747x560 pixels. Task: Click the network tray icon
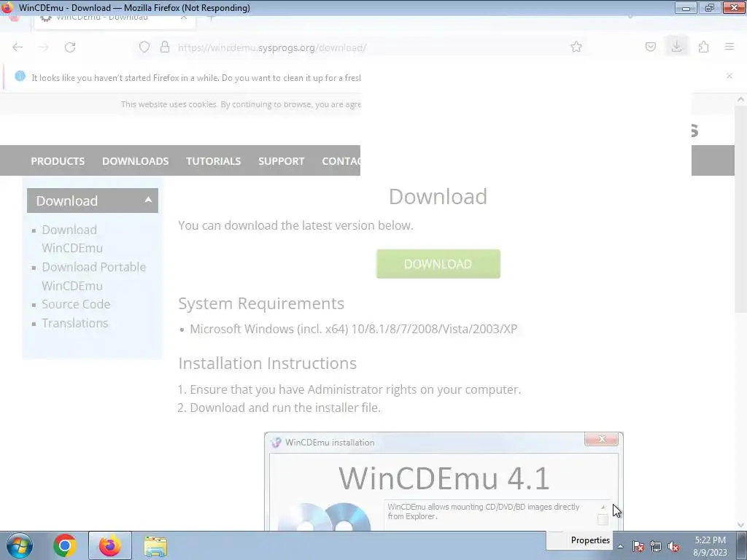(656, 546)
